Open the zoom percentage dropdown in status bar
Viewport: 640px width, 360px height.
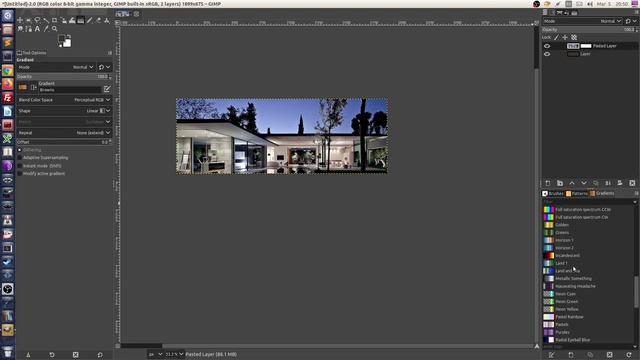pos(174,354)
